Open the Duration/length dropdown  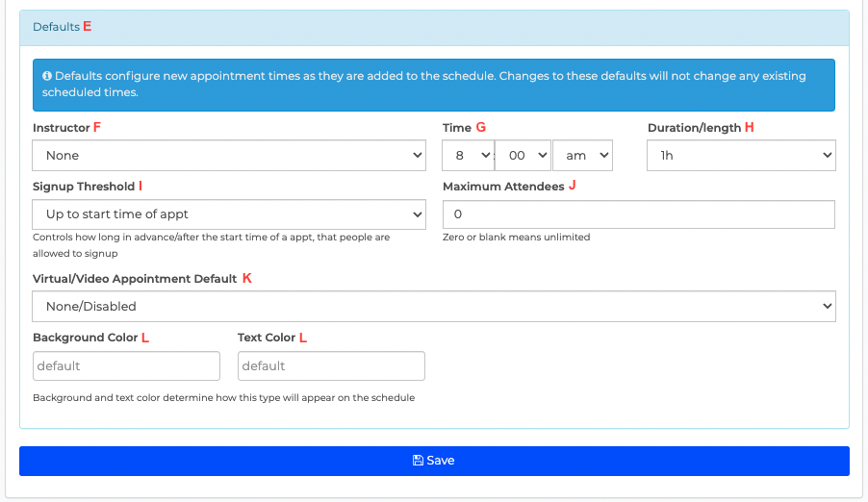pos(741,156)
